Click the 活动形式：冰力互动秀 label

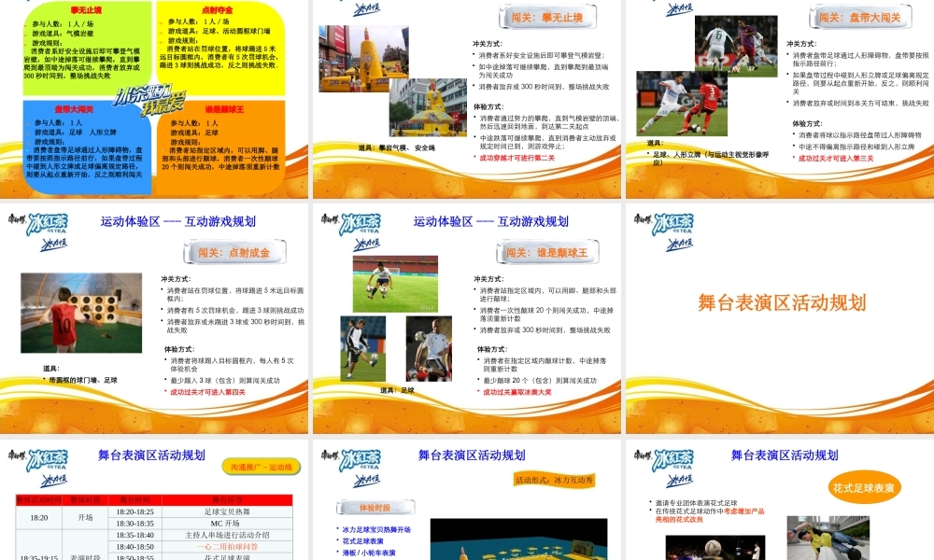point(554,480)
